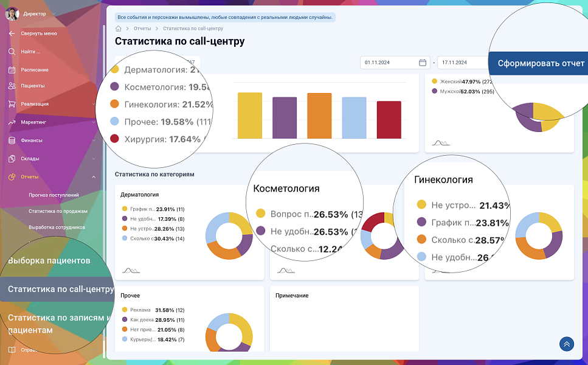Open Статистика по продажам report
The image size is (588, 365).
pos(58,211)
